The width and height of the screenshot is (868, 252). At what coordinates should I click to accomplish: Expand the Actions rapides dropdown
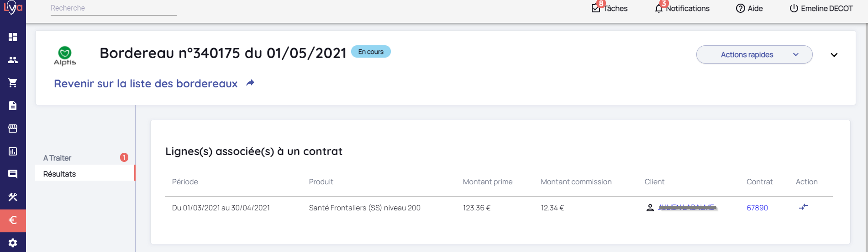coord(754,54)
